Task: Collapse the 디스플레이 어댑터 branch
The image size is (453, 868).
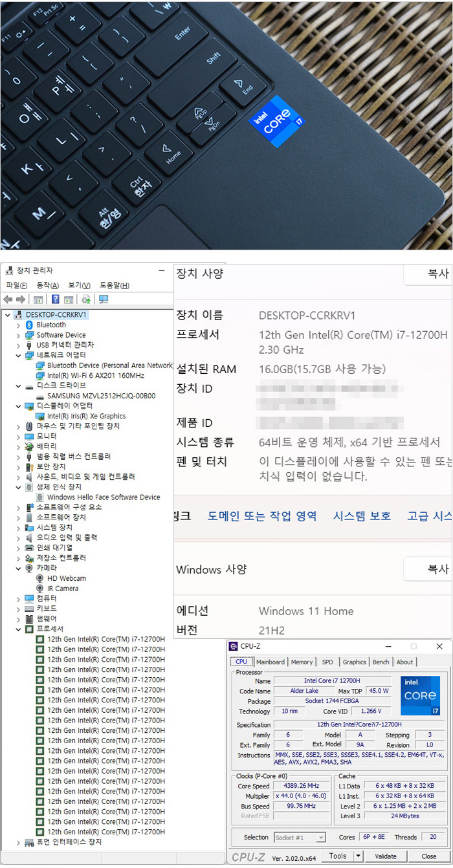Action: click(18, 406)
